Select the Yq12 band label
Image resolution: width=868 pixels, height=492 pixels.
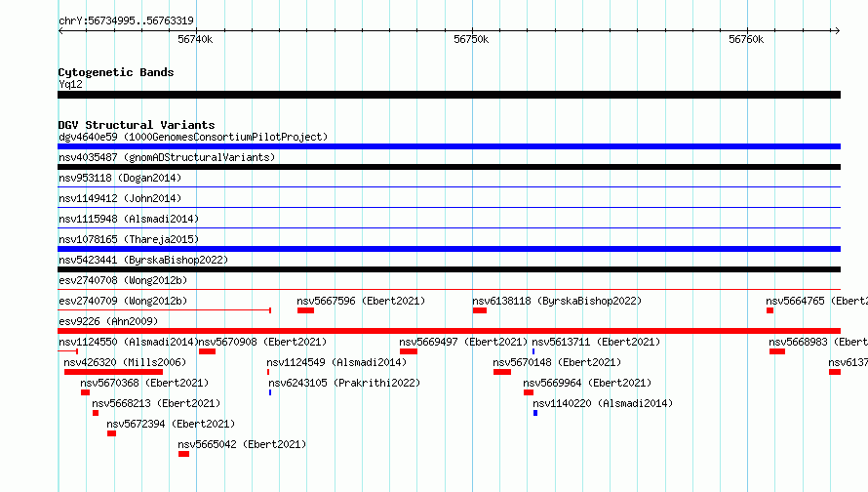(x=70, y=84)
